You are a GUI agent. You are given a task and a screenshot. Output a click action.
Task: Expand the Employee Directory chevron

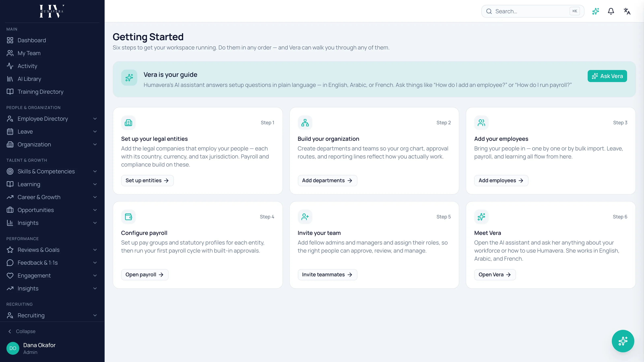(x=95, y=119)
